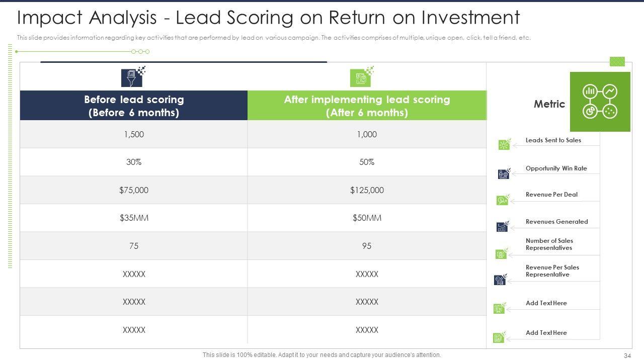Click the Metric heading text
The width and height of the screenshot is (644, 362).
549,104
